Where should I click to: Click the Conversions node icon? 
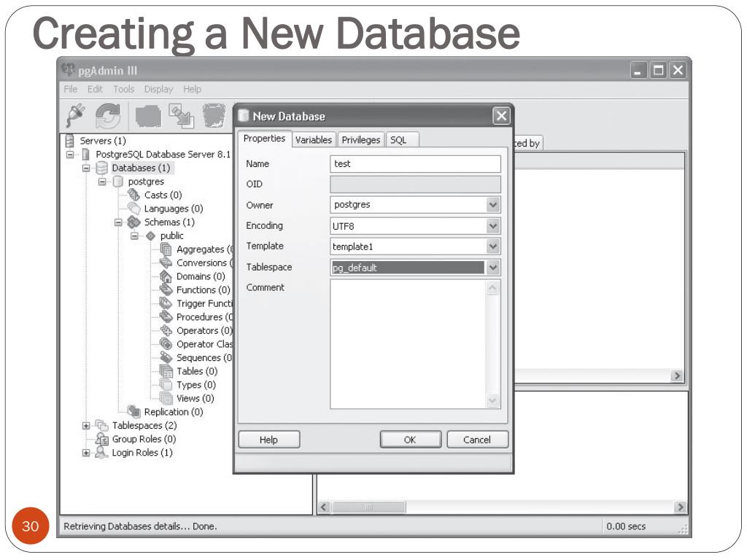166,262
